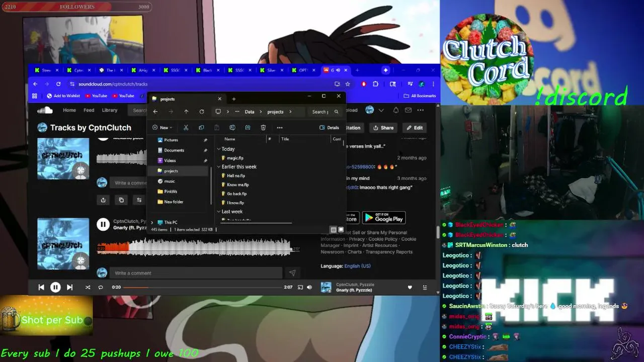Toggle shuffle in SoundCloud player
Viewport: 644px width, 362px height.
[88, 288]
